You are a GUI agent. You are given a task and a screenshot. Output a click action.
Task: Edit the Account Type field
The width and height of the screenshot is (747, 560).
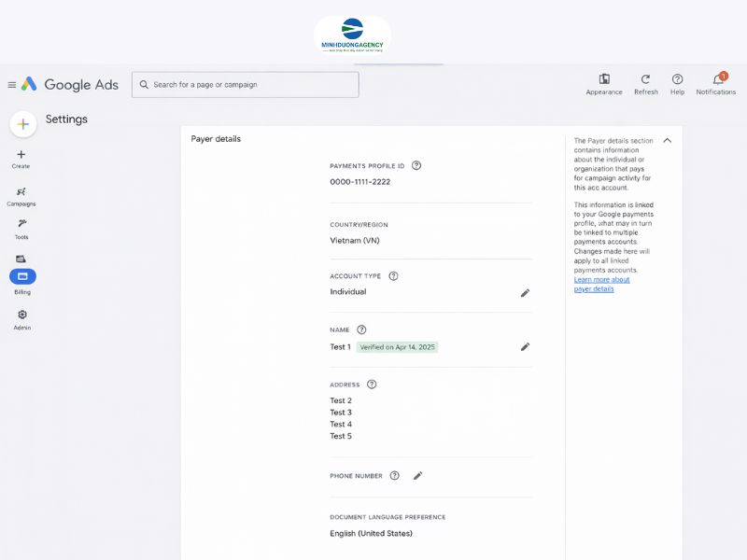point(525,292)
